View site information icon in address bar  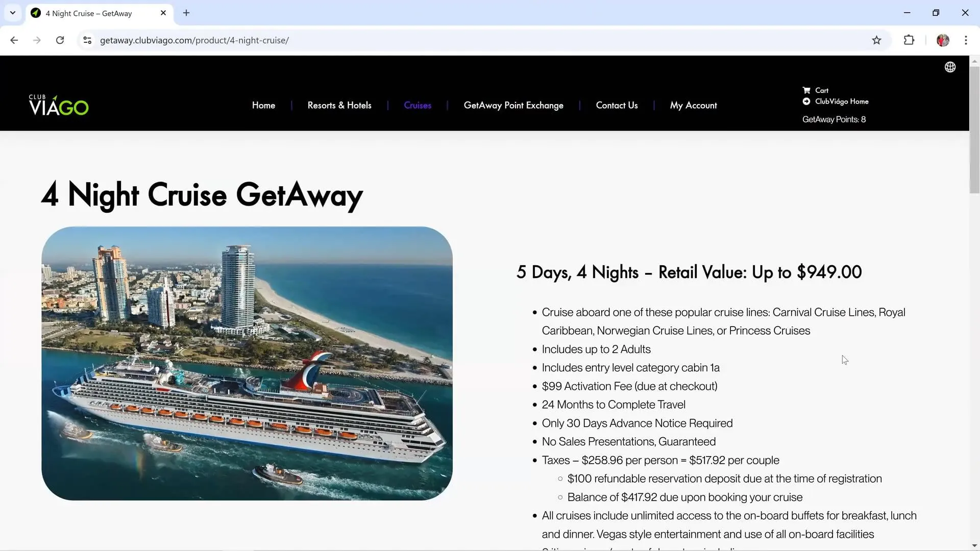(87, 40)
